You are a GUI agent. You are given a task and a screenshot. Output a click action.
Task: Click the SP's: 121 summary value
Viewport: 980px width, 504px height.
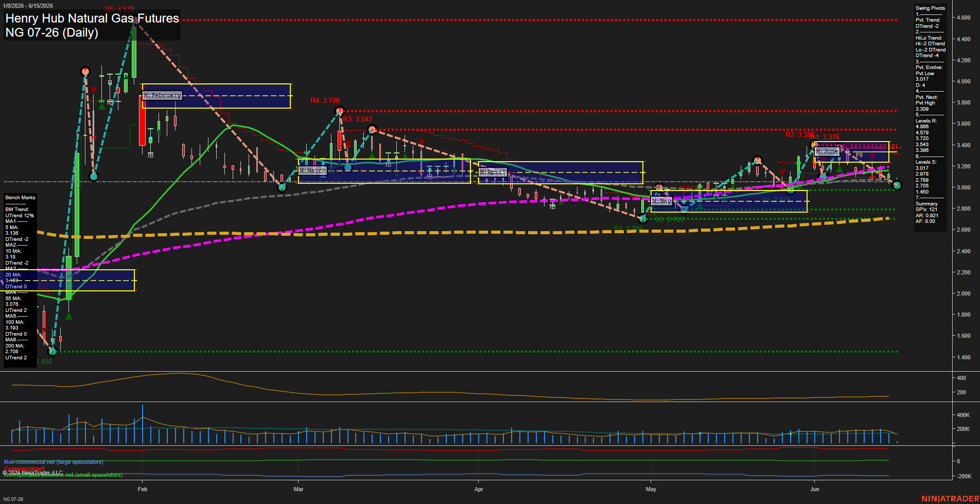pyautogui.click(x=926, y=210)
